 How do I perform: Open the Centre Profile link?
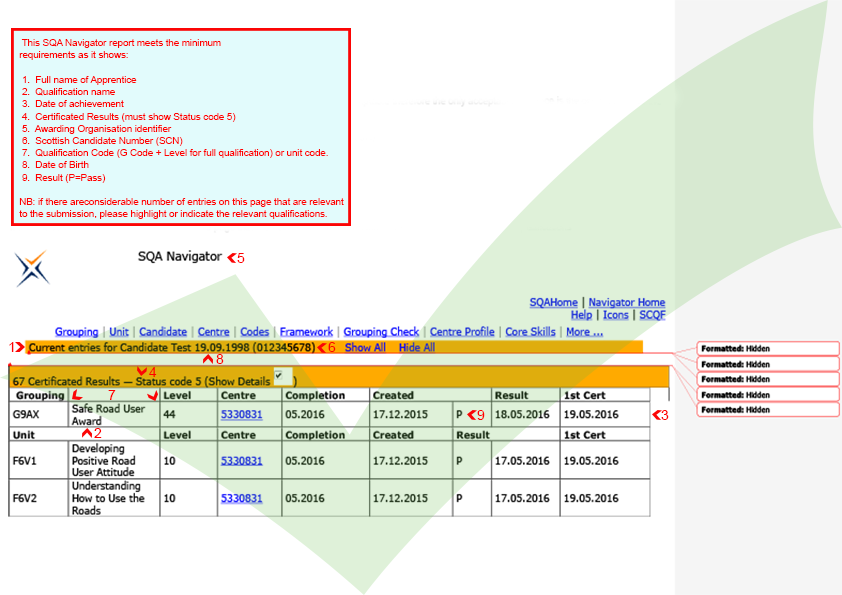pos(462,332)
